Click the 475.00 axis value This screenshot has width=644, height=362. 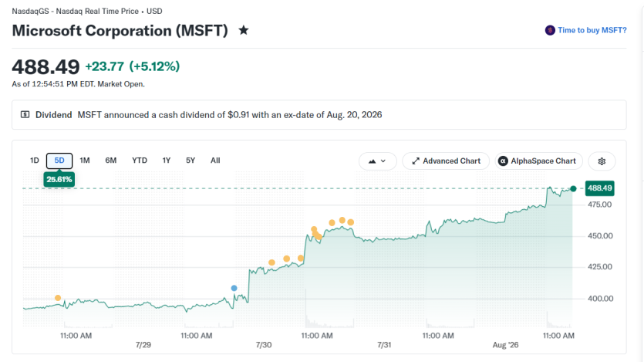pyautogui.click(x=599, y=205)
